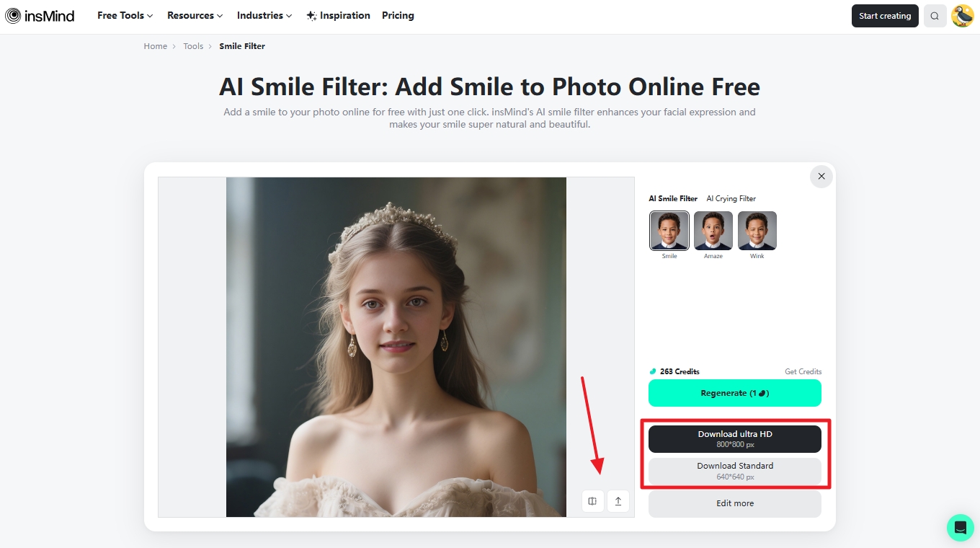
Task: Open the search magnifier icon
Action: point(935,16)
